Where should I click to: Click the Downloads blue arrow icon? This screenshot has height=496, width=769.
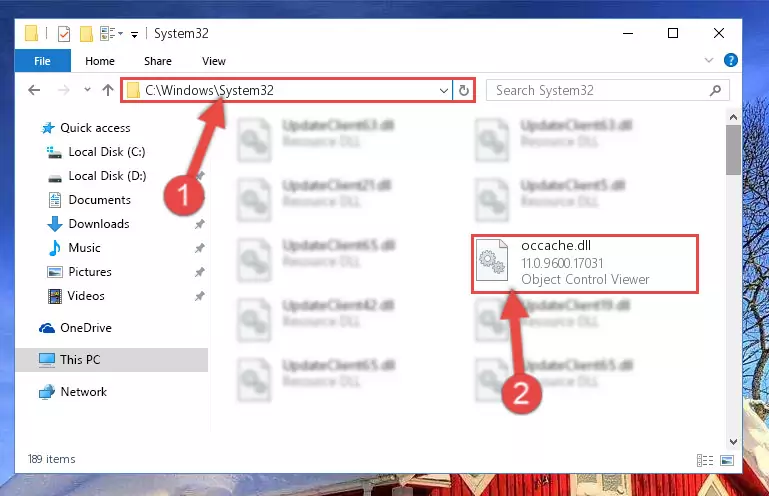pyautogui.click(x=55, y=224)
